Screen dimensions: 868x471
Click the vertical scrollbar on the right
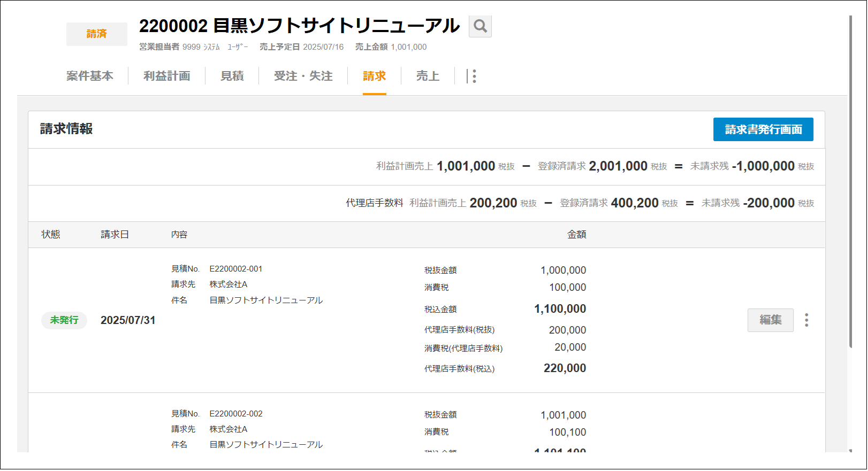click(x=850, y=182)
